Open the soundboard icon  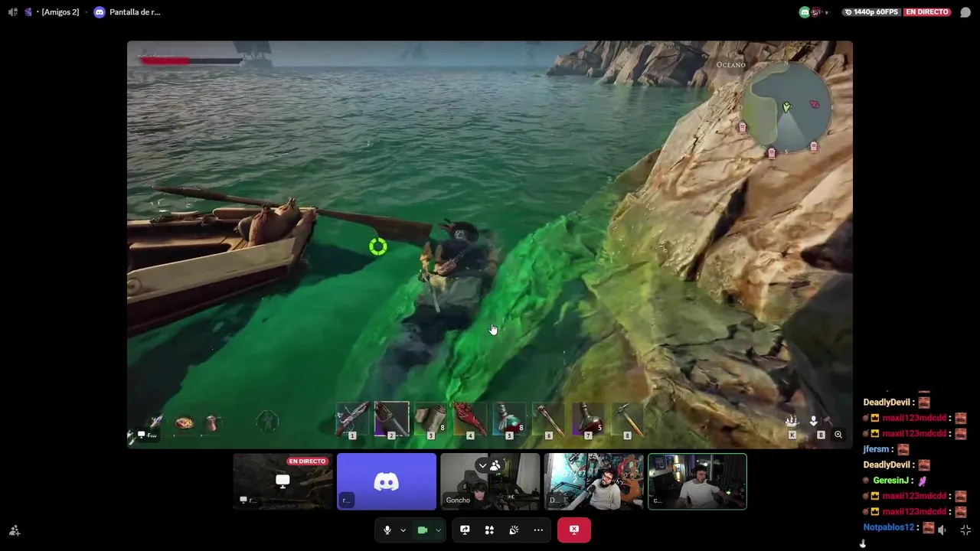tap(514, 530)
